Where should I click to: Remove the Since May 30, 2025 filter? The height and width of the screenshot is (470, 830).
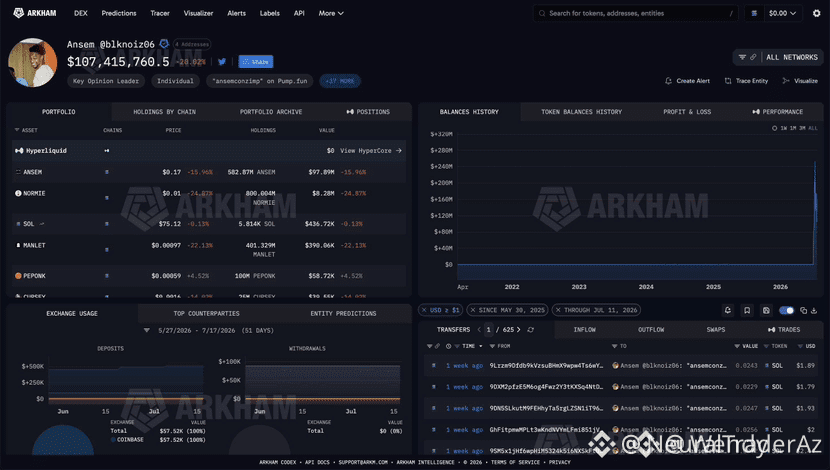coord(473,310)
